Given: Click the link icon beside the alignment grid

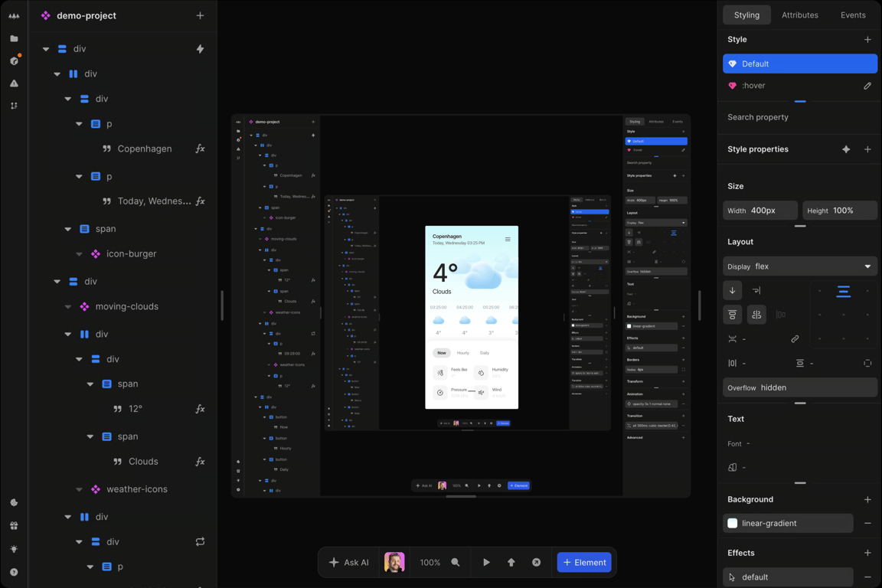Looking at the screenshot, I should [795, 338].
